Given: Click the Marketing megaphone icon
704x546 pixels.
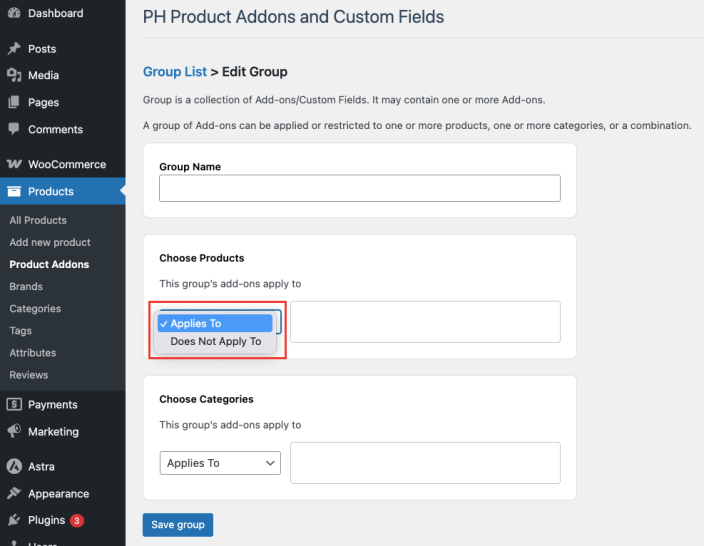Looking at the screenshot, I should coord(14,432).
